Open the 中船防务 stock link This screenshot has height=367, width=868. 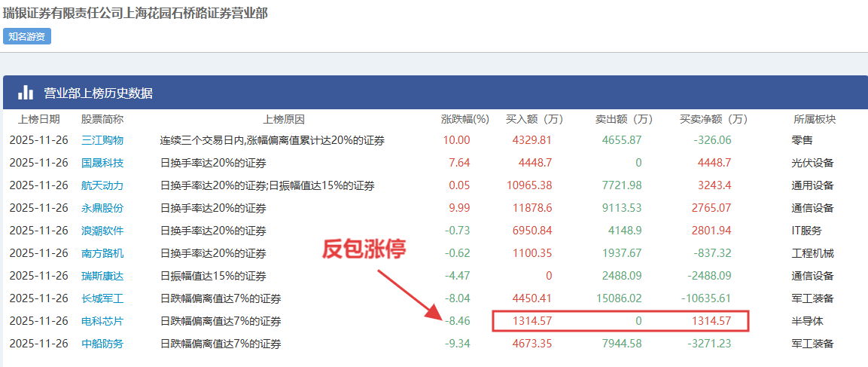(x=102, y=344)
